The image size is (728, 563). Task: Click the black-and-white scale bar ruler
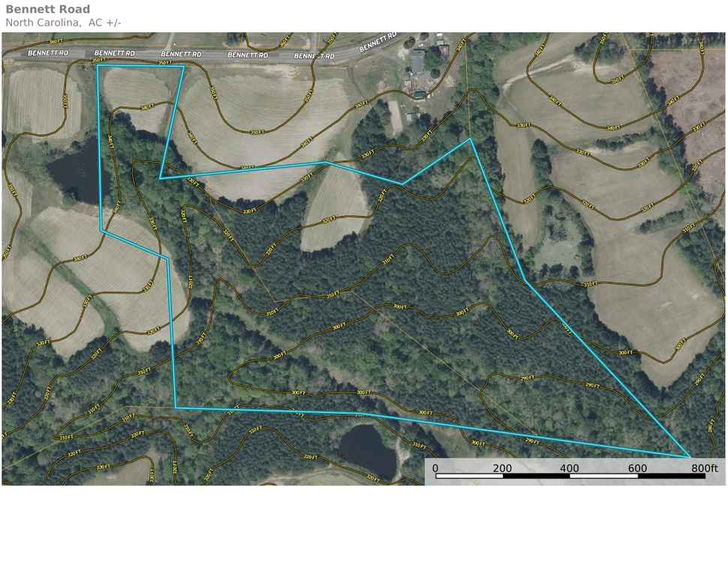570,476
